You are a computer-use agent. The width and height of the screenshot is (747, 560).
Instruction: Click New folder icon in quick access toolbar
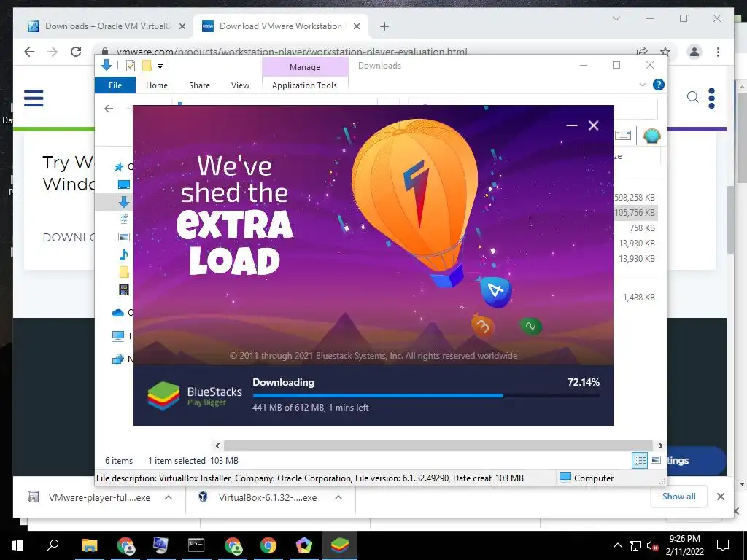(x=147, y=66)
